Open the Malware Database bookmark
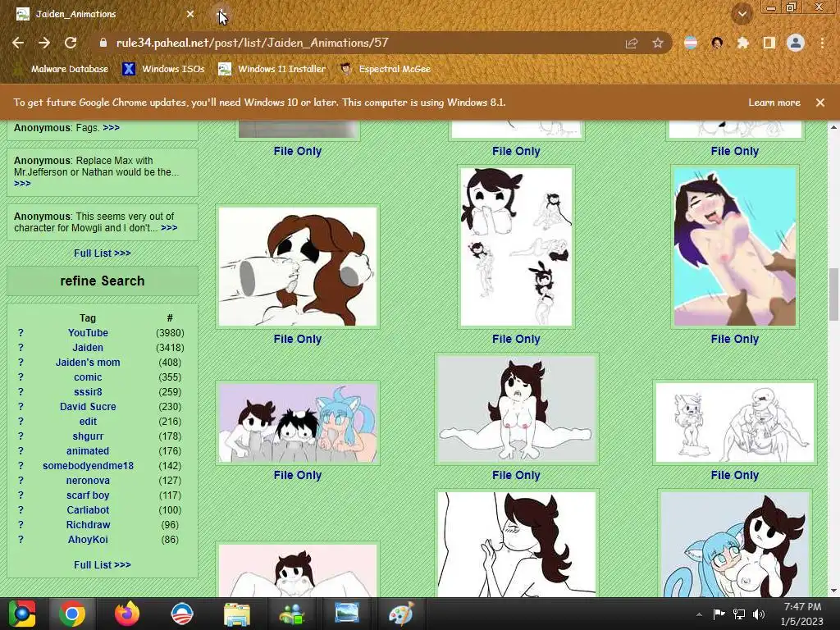The image size is (840, 630). click(x=61, y=69)
